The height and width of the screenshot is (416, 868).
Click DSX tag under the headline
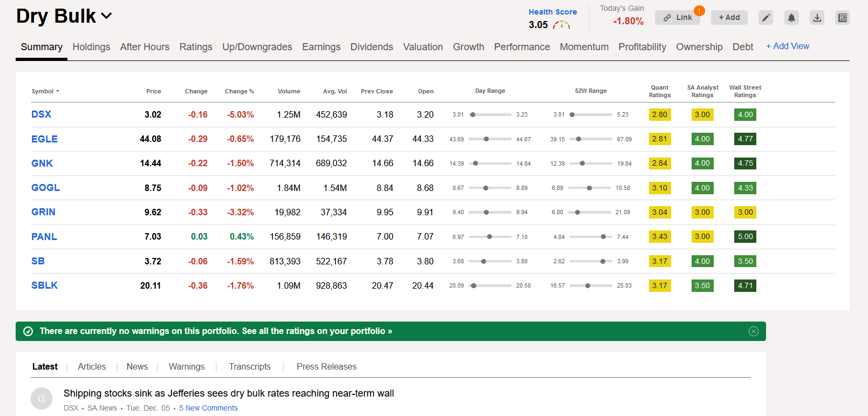(71, 408)
